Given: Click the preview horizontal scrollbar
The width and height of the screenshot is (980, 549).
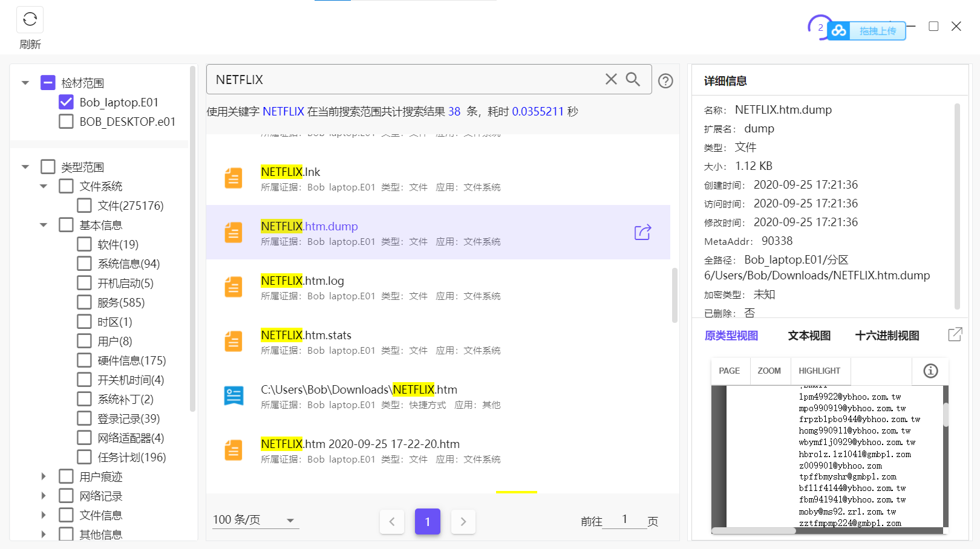Looking at the screenshot, I should (754, 531).
